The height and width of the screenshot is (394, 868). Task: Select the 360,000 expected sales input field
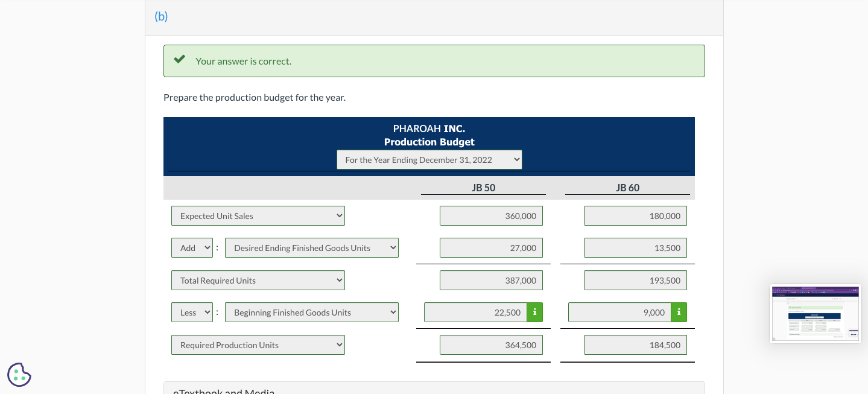491,215
